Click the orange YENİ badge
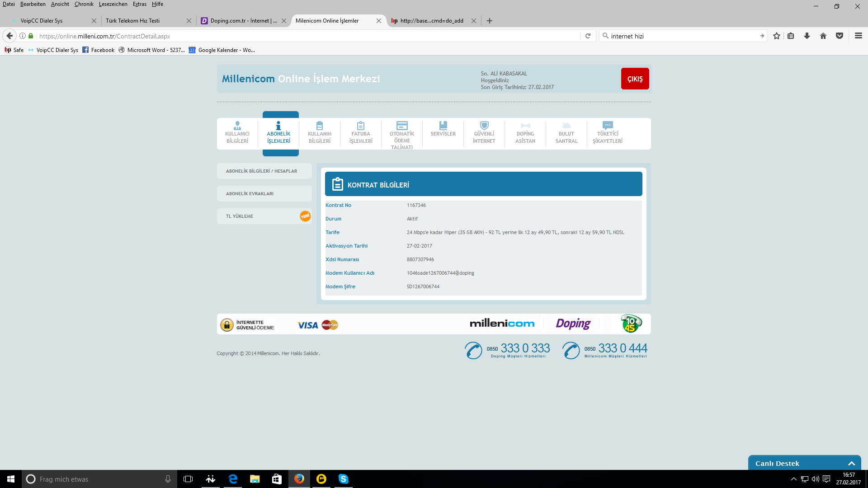868x488 pixels. coord(305,216)
